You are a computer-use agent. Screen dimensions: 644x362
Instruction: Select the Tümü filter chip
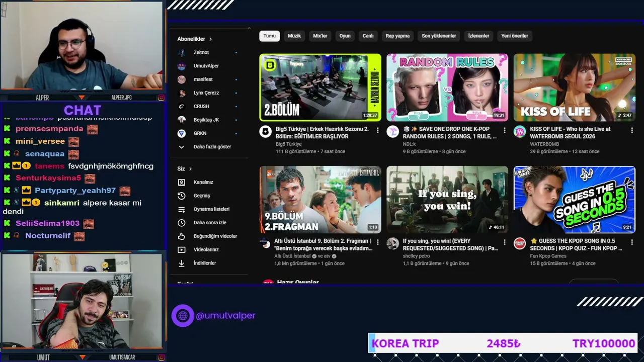click(x=270, y=36)
